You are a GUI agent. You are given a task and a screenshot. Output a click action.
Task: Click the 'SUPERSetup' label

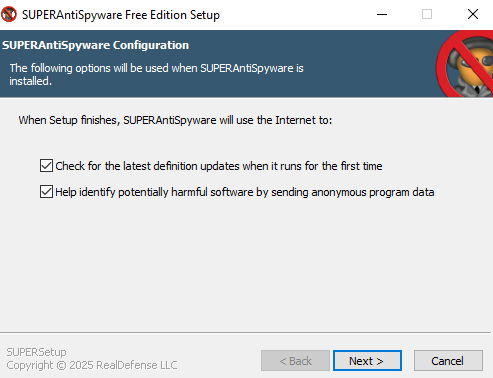point(36,352)
